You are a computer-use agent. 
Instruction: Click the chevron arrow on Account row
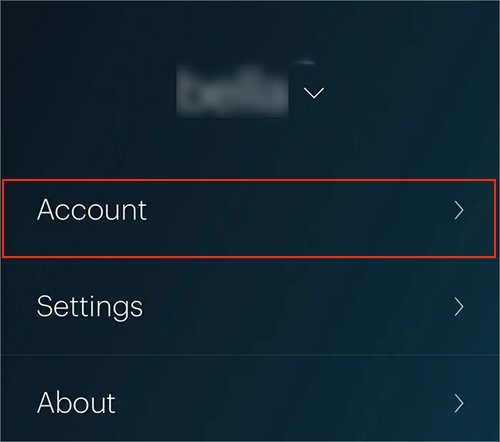click(x=459, y=211)
